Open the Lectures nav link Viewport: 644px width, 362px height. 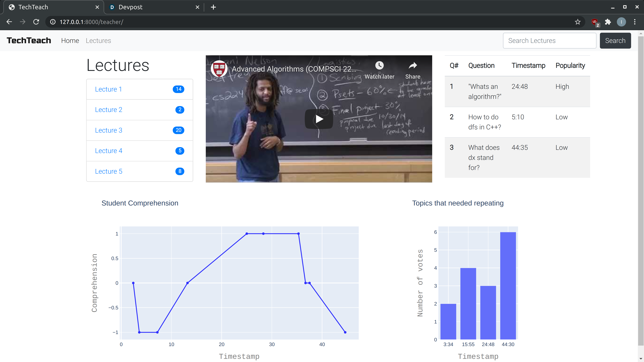tap(98, 41)
